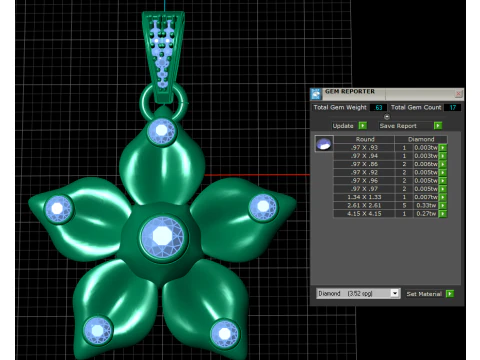Select the round gem shape thumbnail

point(324,144)
